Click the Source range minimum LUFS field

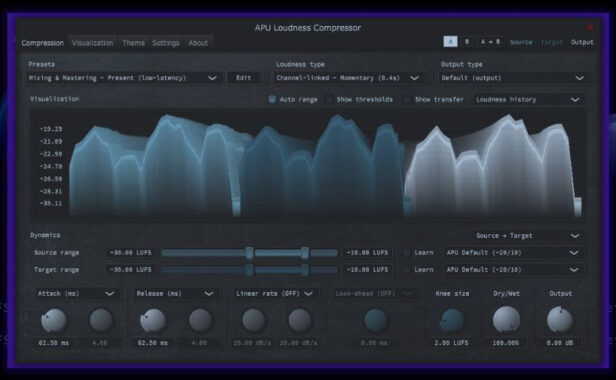click(130, 253)
